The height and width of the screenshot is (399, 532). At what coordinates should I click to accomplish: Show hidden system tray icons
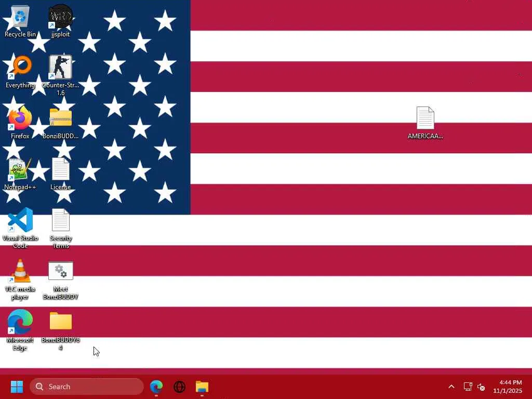tap(451, 387)
